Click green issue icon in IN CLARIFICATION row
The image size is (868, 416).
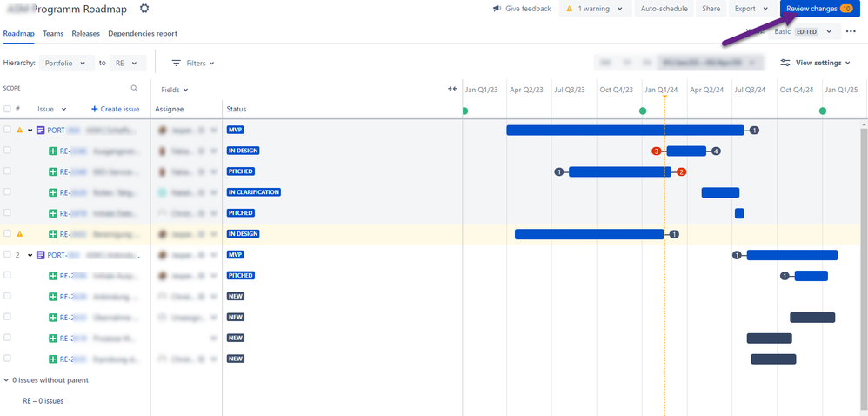[53, 192]
